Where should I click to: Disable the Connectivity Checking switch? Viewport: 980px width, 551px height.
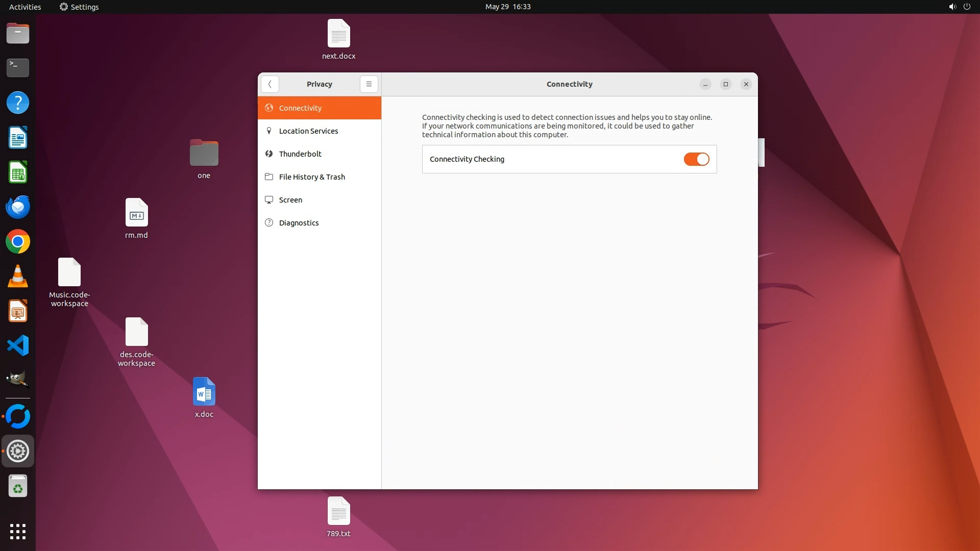pyautogui.click(x=696, y=159)
